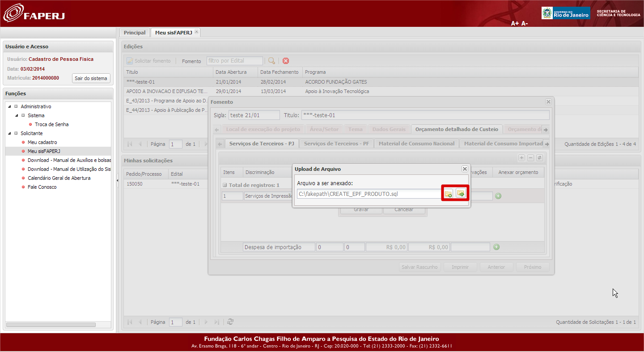Click the Sigla field in the Fomento window
Image resolution: width=644 pixels, height=352 pixels.
254,115
